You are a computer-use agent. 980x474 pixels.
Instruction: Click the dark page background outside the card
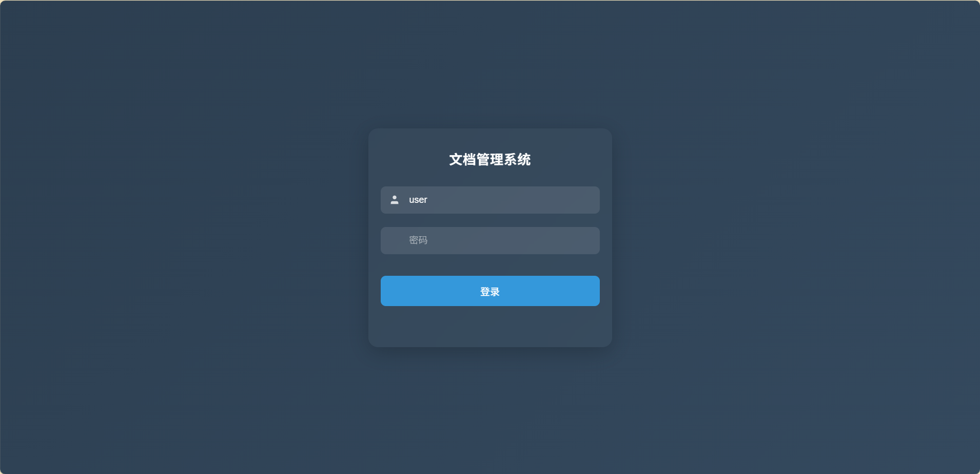click(180, 236)
